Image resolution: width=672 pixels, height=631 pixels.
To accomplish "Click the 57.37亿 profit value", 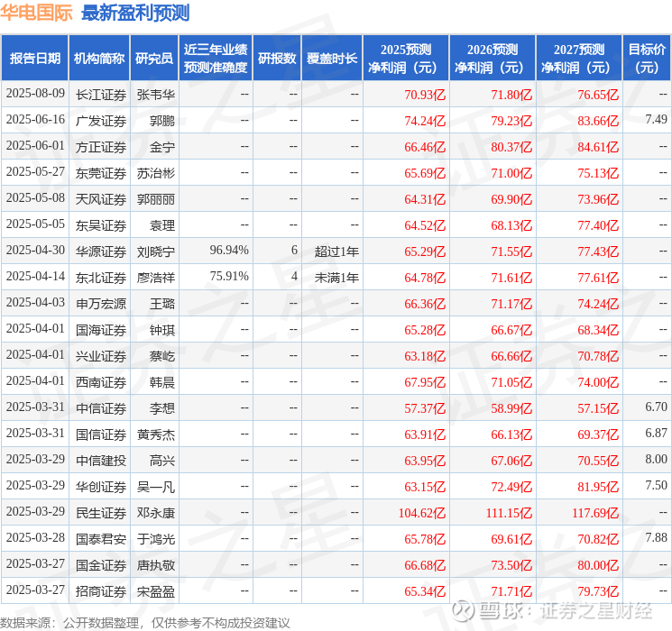I will pos(425,408).
